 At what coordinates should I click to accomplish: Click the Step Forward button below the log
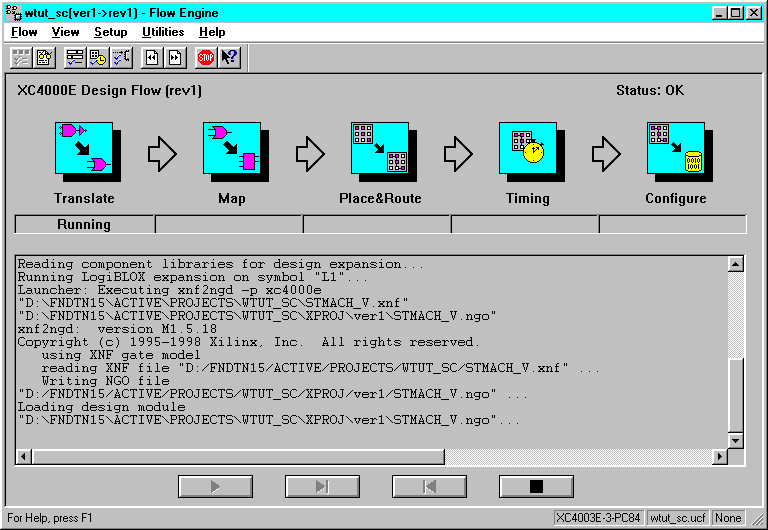(322, 486)
